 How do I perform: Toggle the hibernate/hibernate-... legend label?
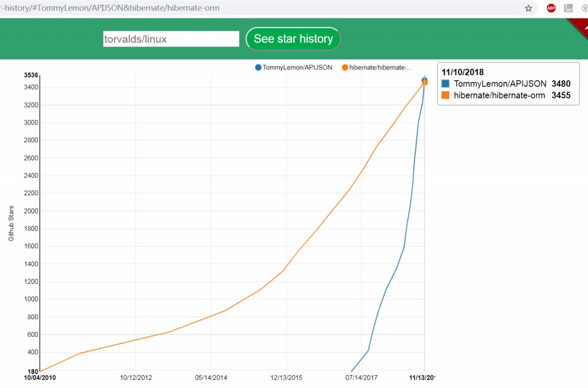click(x=380, y=68)
